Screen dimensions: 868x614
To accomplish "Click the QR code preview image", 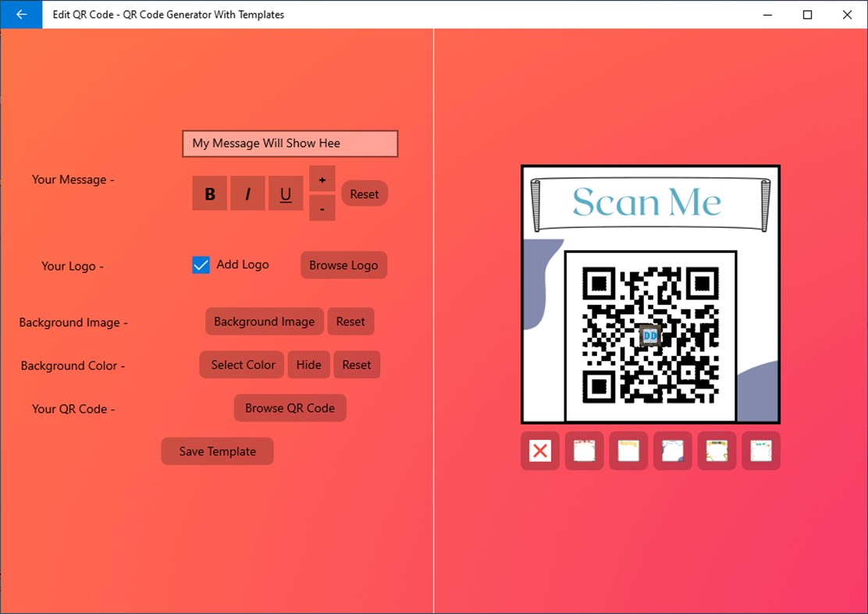I will click(x=650, y=335).
